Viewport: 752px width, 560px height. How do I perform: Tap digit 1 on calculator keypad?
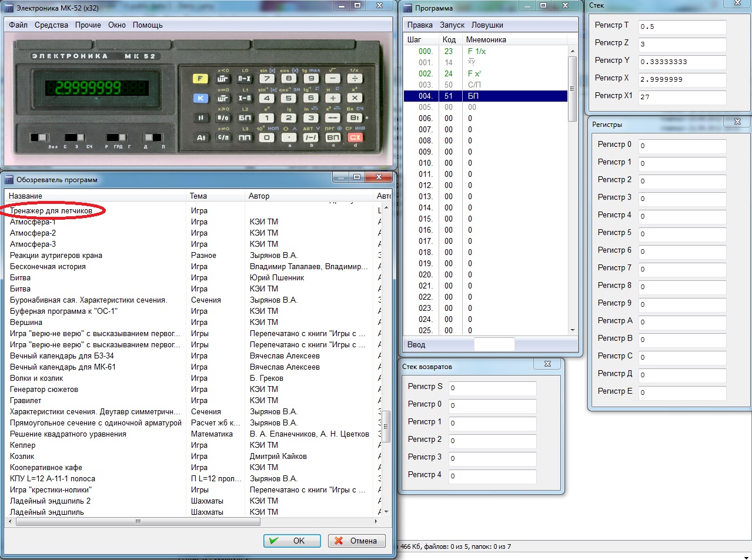[x=266, y=118]
